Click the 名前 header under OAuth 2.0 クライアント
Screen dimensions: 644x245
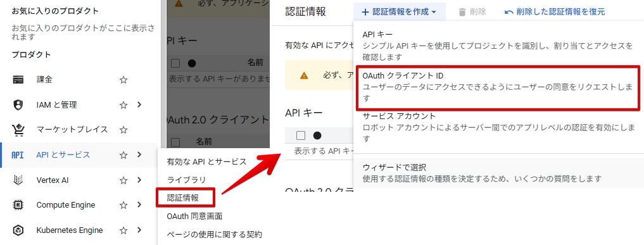click(x=204, y=142)
